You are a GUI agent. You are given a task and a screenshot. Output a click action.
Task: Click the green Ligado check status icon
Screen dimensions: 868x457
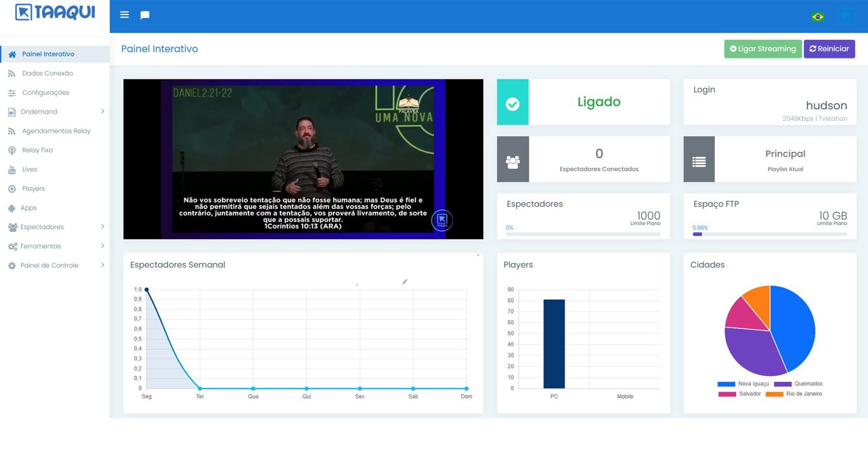(x=513, y=102)
